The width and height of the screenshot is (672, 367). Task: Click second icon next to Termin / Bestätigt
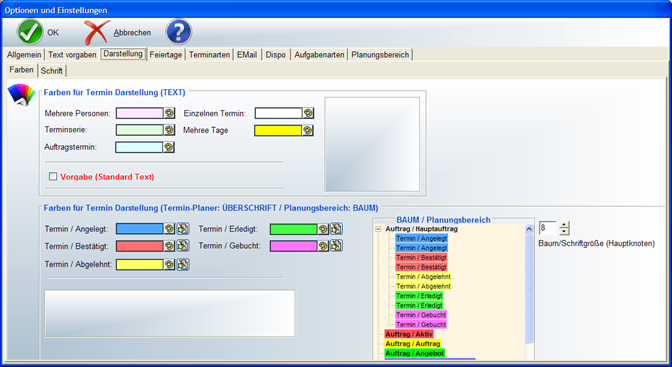click(183, 246)
